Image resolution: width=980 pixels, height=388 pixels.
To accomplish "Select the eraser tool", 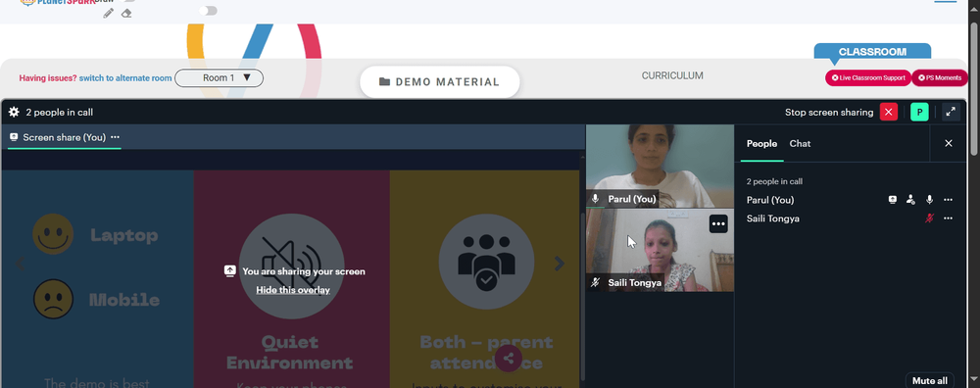I will [x=126, y=13].
